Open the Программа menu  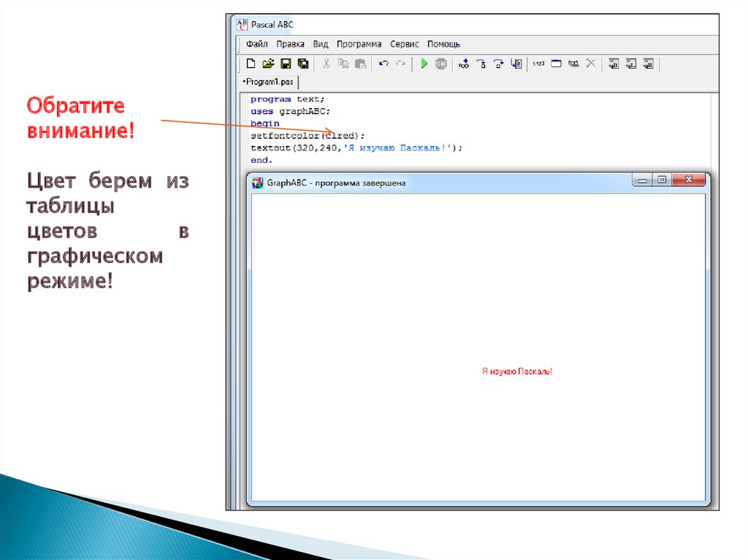pos(359,44)
